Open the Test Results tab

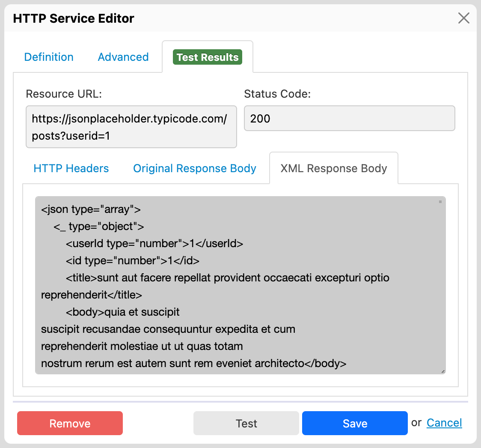tap(207, 57)
